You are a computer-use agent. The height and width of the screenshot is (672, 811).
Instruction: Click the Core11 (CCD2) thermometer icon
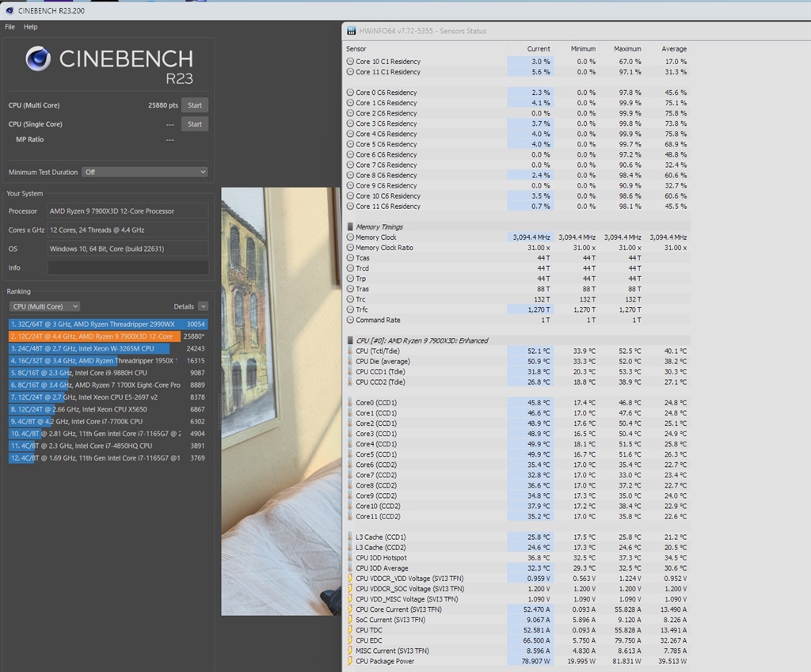pyautogui.click(x=350, y=516)
